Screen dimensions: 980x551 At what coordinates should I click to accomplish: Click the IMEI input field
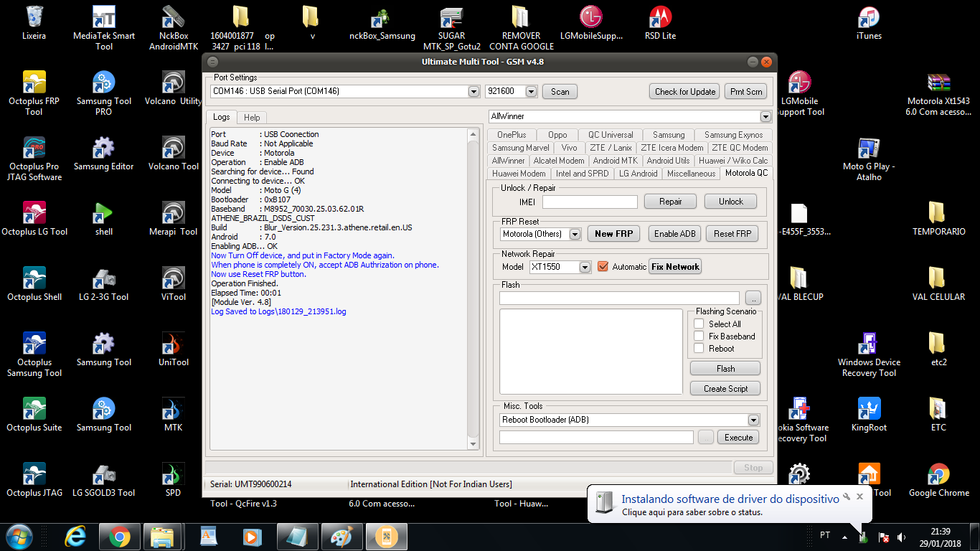(x=590, y=202)
